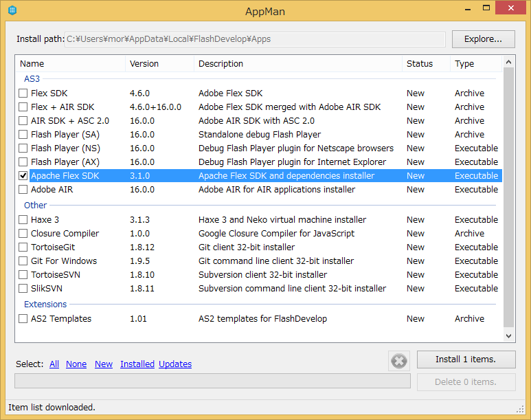Sort by the Name column header
The height and width of the screenshot is (420, 531).
pos(71,64)
